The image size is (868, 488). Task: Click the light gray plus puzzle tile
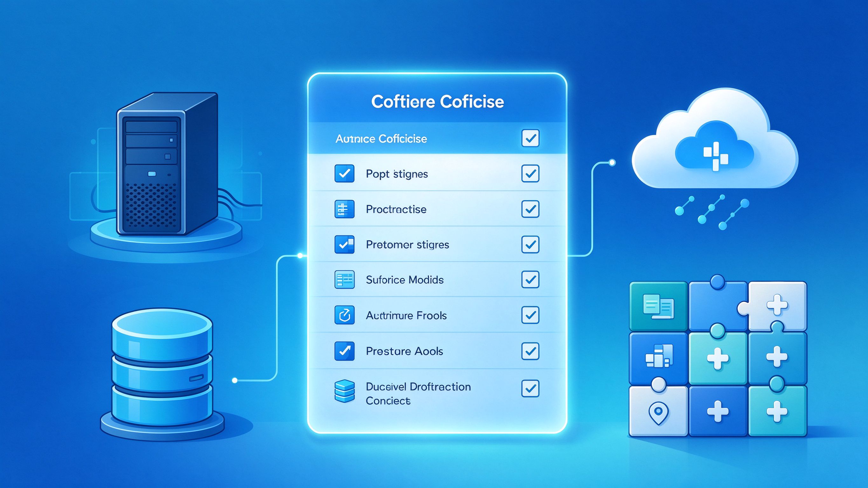777,306
